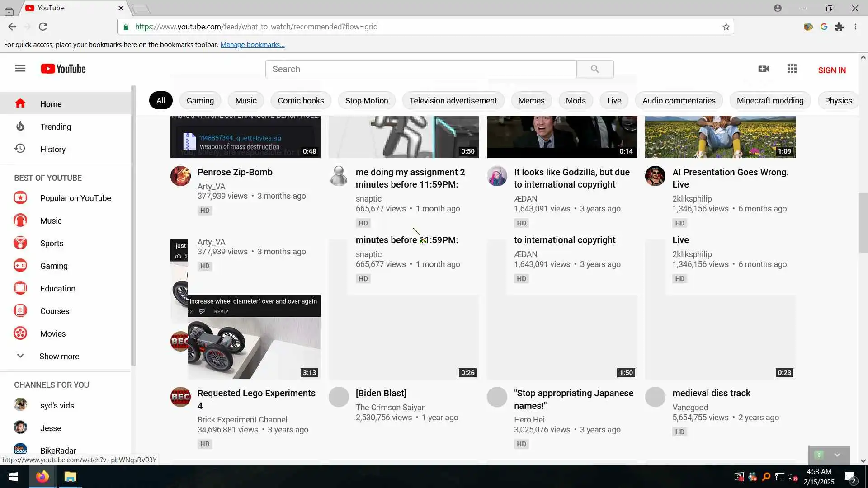The height and width of the screenshot is (488, 868).
Task: Expand Show more in sidebar
Action: (x=59, y=356)
